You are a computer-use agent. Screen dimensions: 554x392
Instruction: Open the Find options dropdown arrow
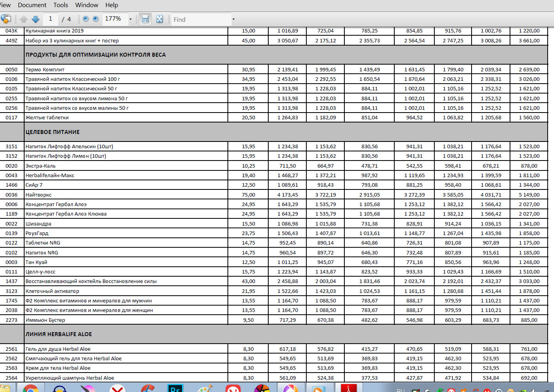[233, 19]
